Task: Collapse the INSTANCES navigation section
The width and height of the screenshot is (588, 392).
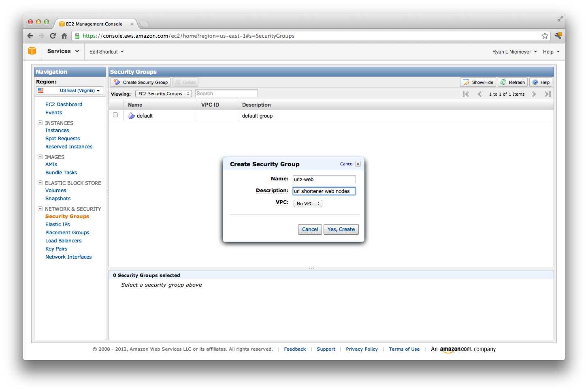Action: point(40,123)
